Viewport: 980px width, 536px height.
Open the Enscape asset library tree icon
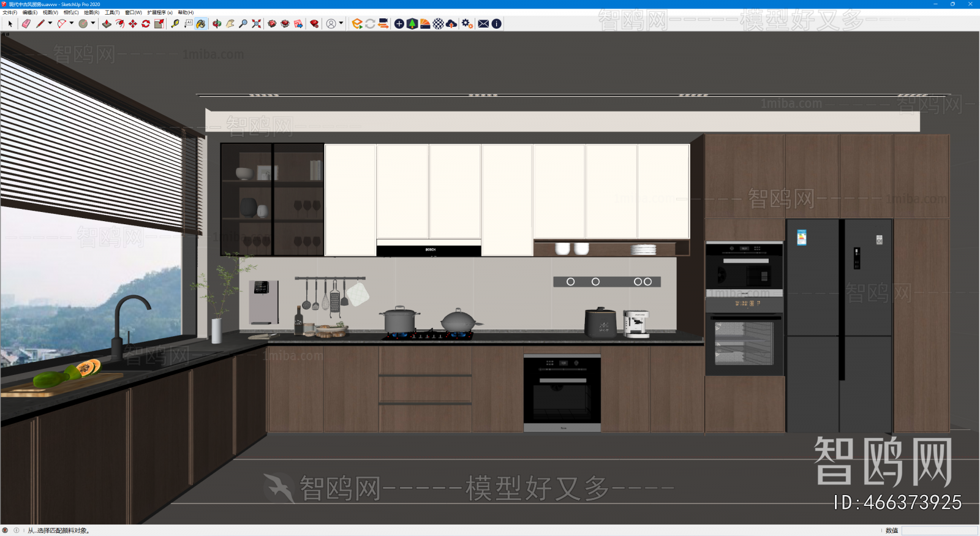412,24
